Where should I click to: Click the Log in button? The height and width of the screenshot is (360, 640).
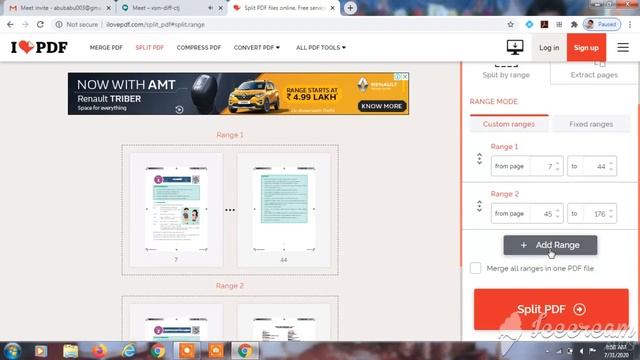[549, 48]
